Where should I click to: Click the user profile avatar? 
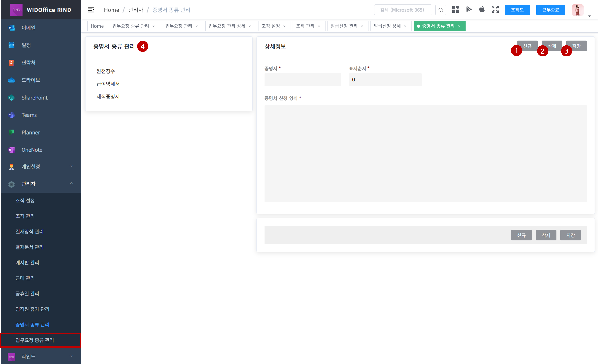(x=577, y=10)
